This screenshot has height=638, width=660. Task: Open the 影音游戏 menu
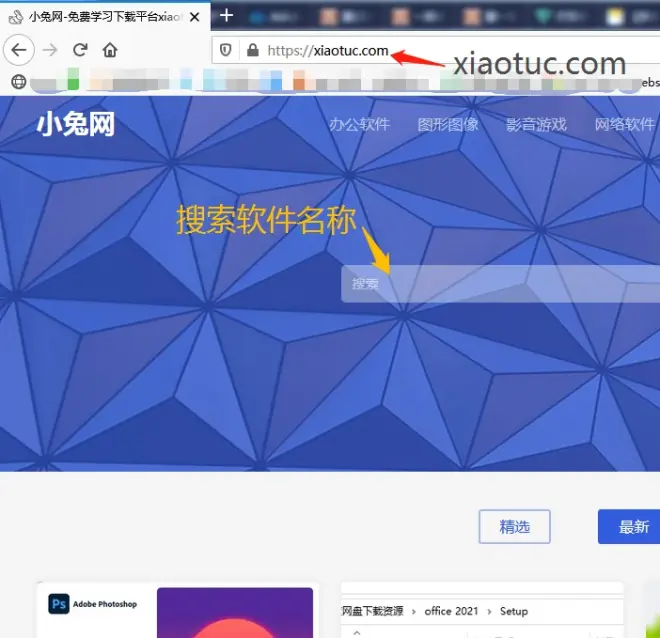536,124
